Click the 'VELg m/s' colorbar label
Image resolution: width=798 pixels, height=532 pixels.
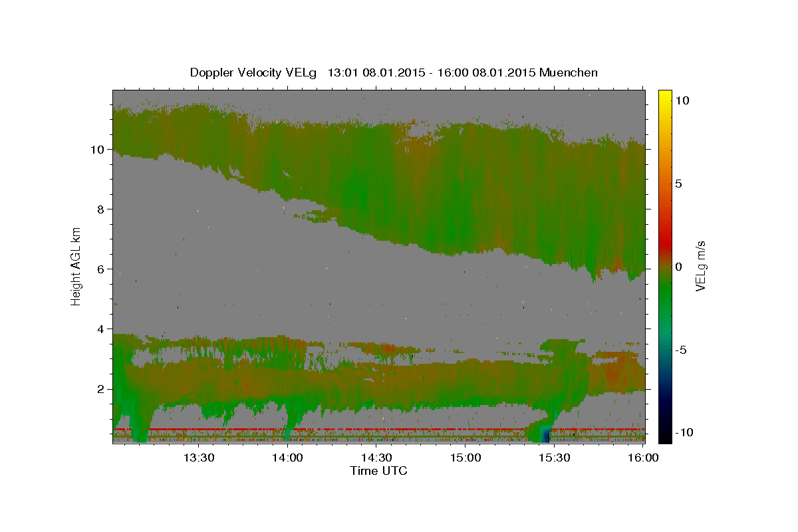pos(700,267)
